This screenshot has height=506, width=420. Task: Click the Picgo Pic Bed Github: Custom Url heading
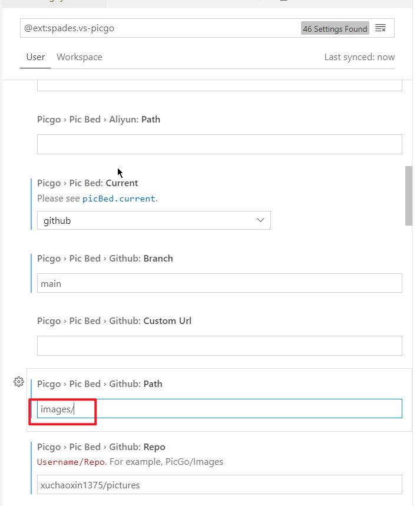click(x=114, y=321)
